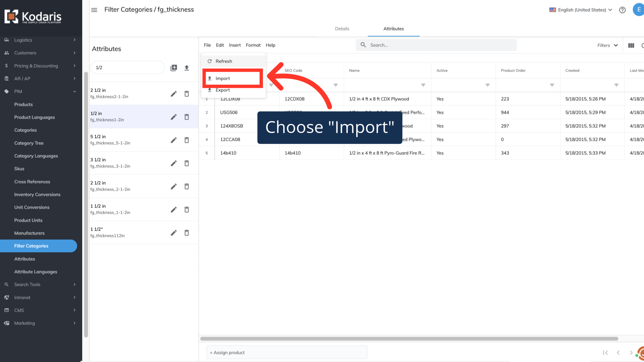The width and height of the screenshot is (644, 362).
Task: Click upload icon next to attribute search
Action: [187, 68]
